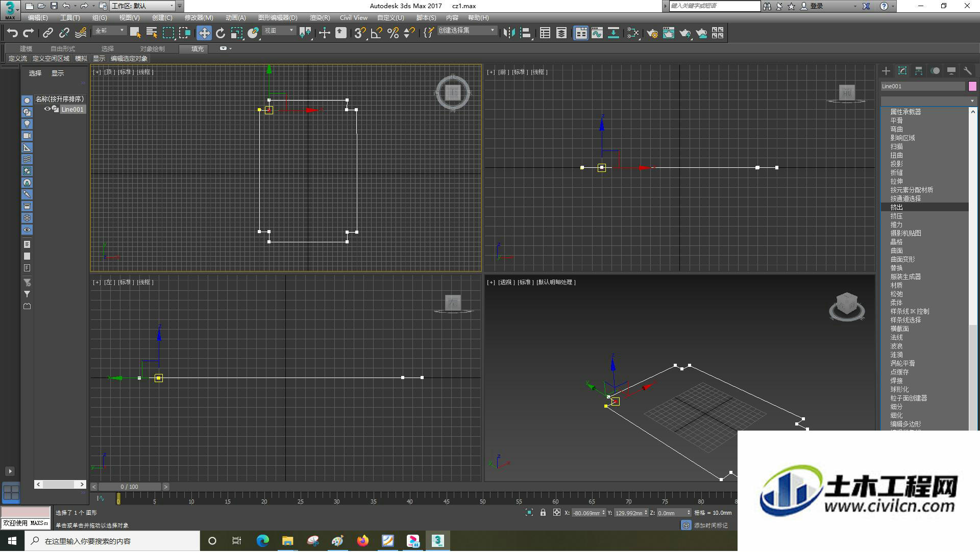The height and width of the screenshot is (552, 980).
Task: Activate the Select and Scale tool
Action: click(237, 33)
